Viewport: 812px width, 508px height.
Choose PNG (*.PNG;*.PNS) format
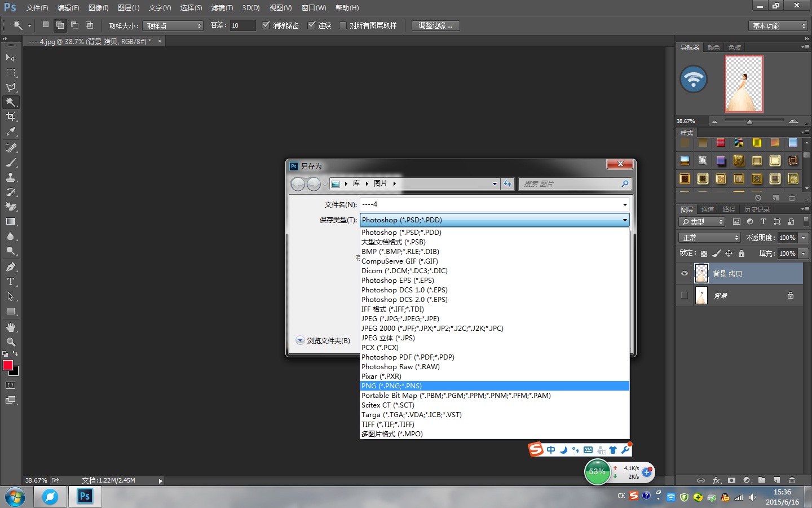(495, 386)
